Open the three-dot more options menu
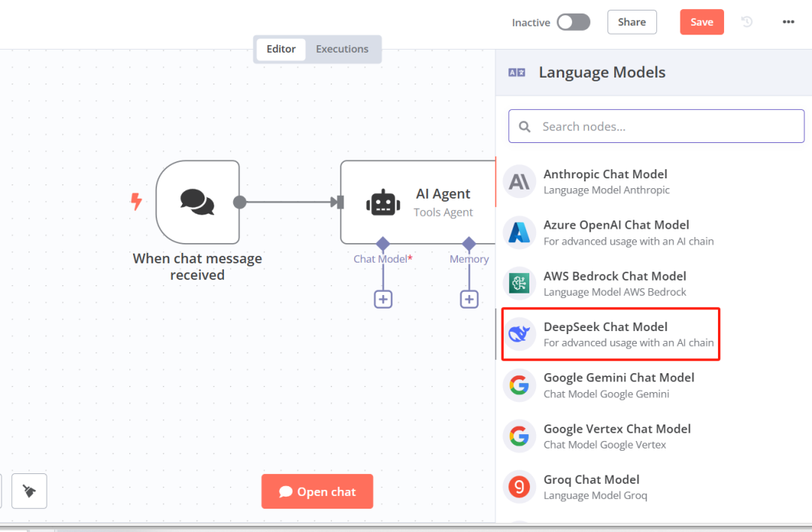Image resolution: width=812 pixels, height=532 pixels. click(x=788, y=22)
